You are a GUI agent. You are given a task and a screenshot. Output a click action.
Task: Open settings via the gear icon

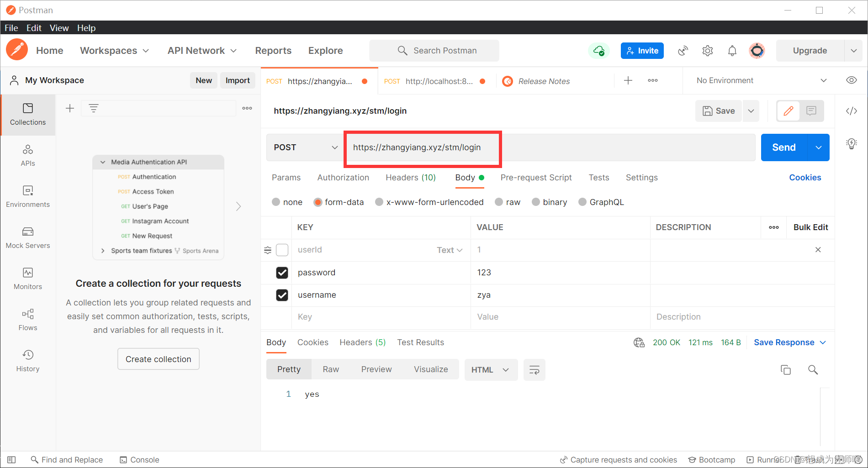coord(708,51)
